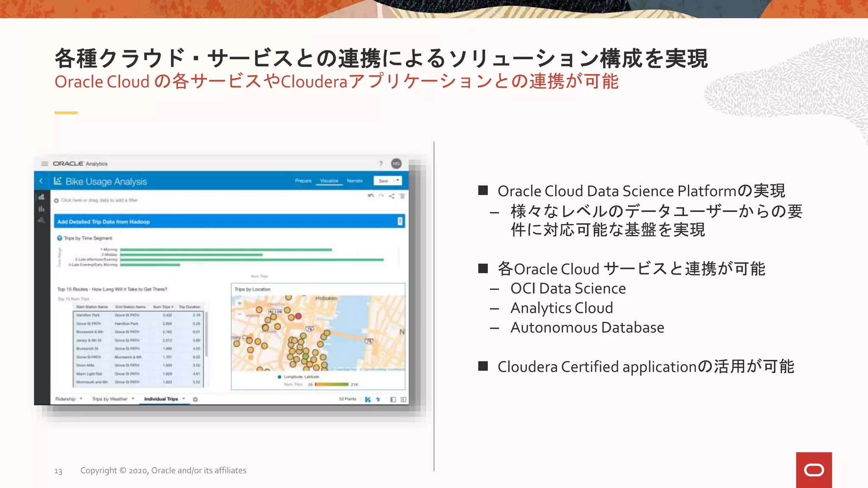Select the Marin Light Rail row
This screenshot has height=488, width=868.
(x=138, y=374)
